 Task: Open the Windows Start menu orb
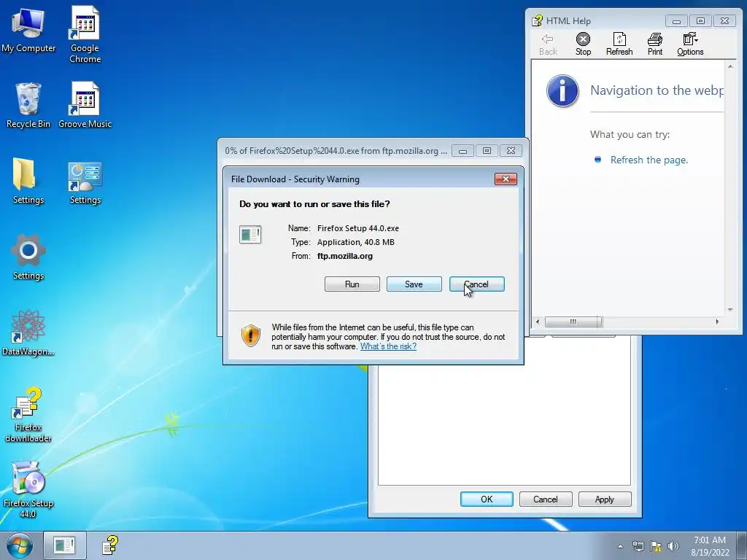point(20,545)
